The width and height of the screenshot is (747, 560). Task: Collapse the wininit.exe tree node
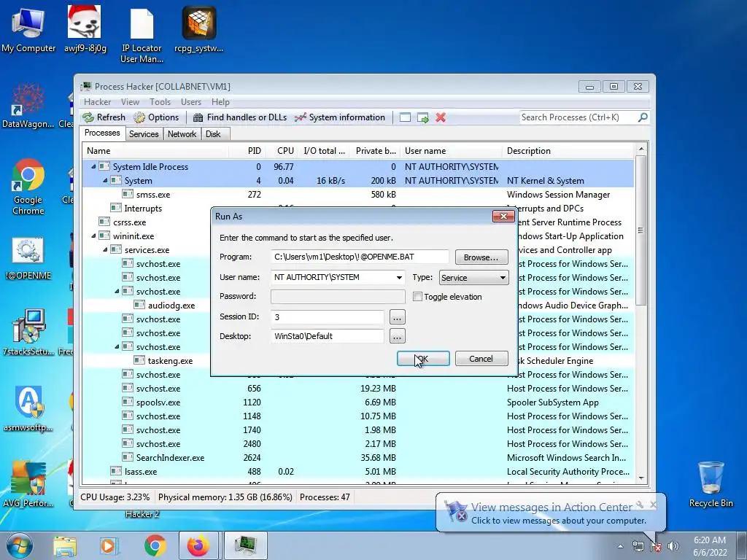tap(94, 236)
